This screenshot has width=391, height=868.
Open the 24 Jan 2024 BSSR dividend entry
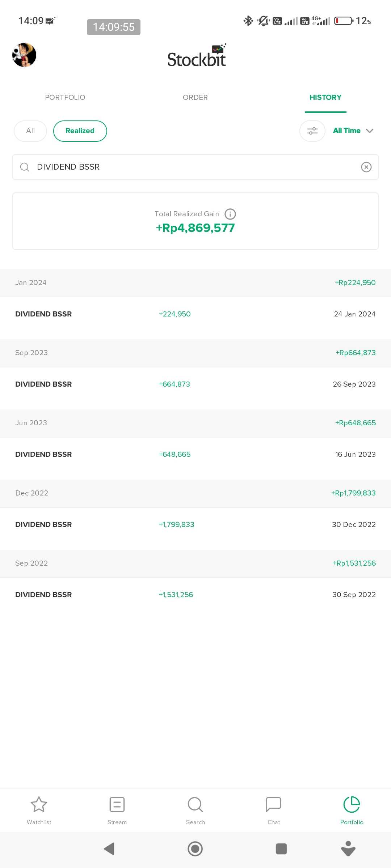[195, 314]
